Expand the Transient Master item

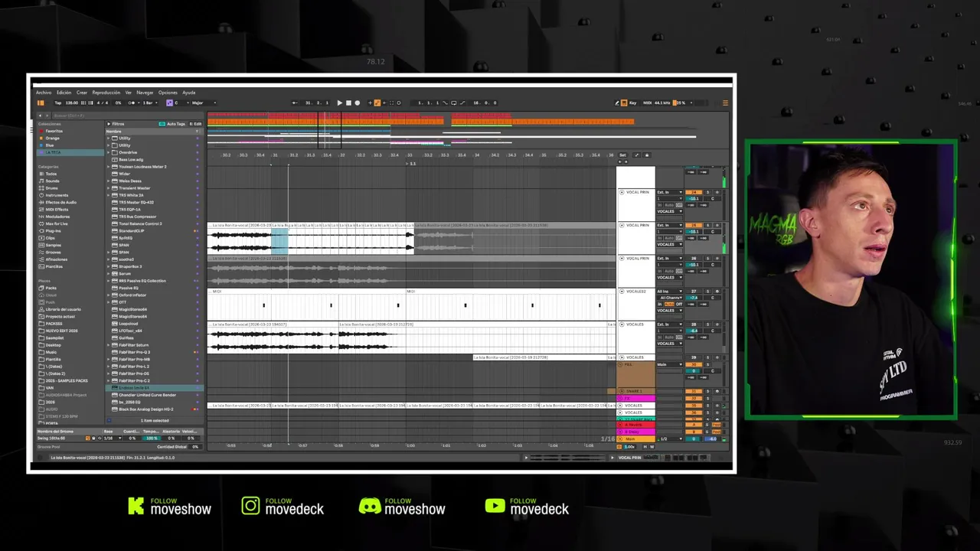coord(109,187)
